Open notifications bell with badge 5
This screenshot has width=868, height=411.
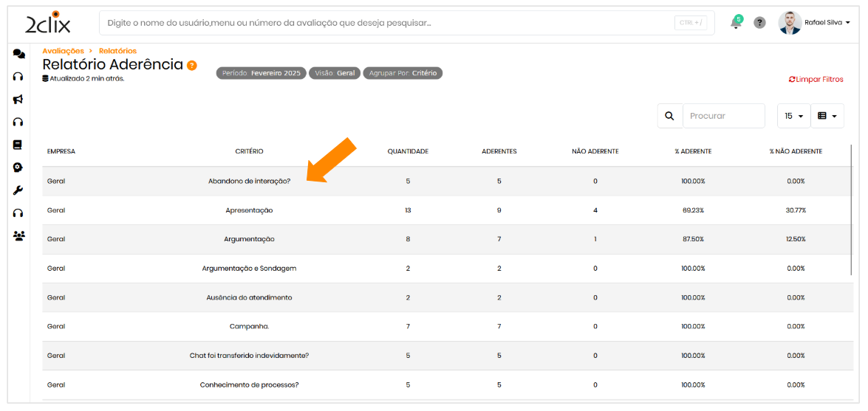point(736,22)
